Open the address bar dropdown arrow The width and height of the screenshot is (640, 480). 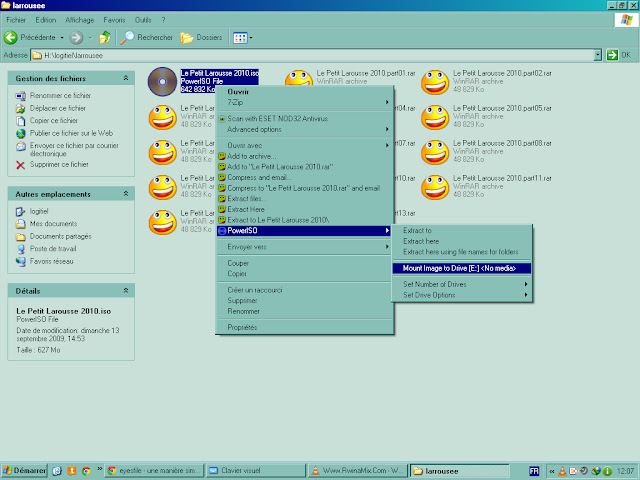(x=598, y=55)
